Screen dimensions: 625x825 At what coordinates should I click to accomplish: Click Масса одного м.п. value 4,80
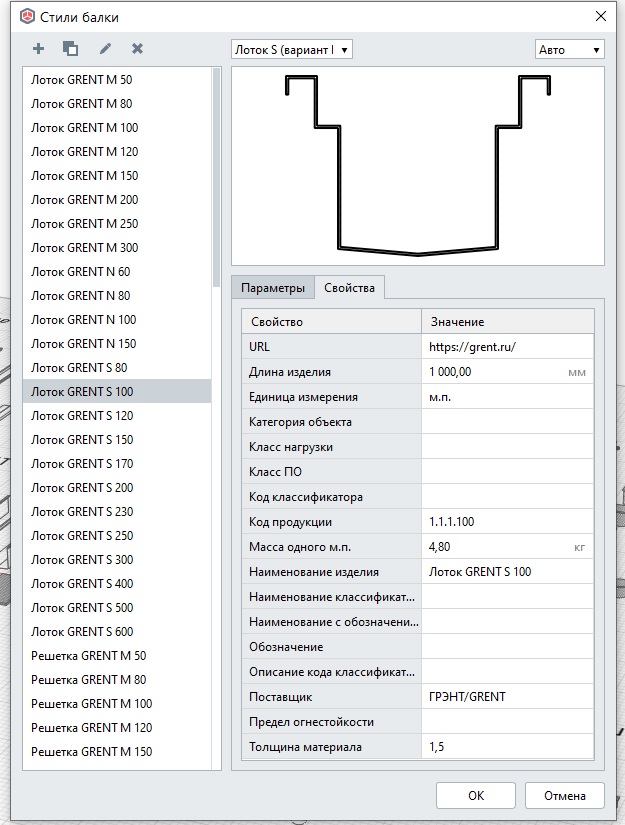[x=507, y=547]
